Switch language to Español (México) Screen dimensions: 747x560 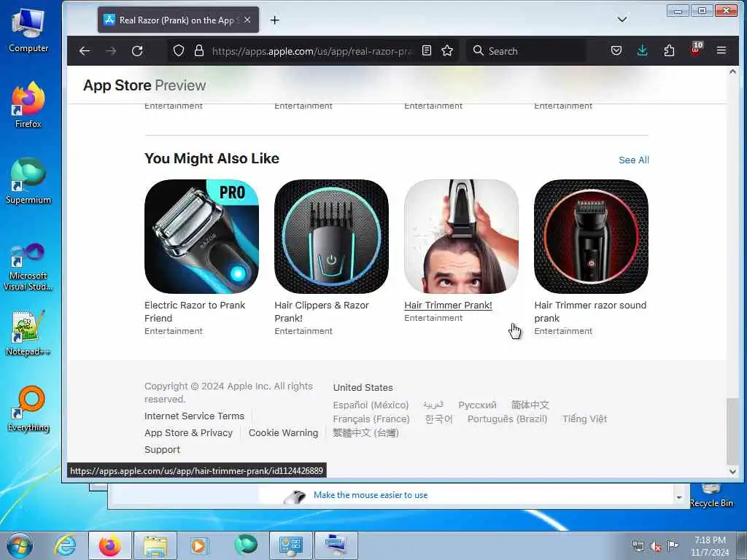pos(371,405)
